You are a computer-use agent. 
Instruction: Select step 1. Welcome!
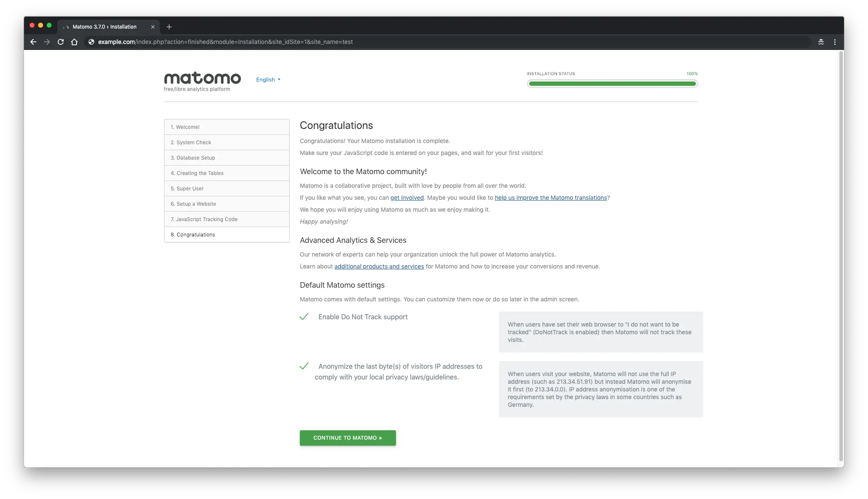226,127
